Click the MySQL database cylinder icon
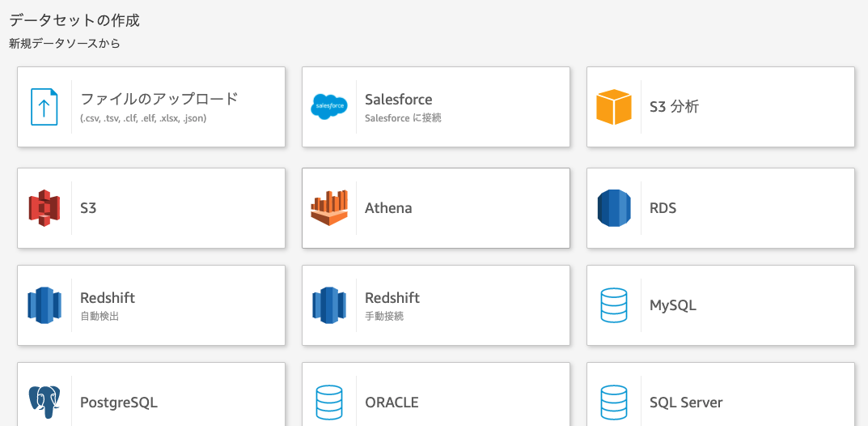The width and height of the screenshot is (868, 426). 614,305
